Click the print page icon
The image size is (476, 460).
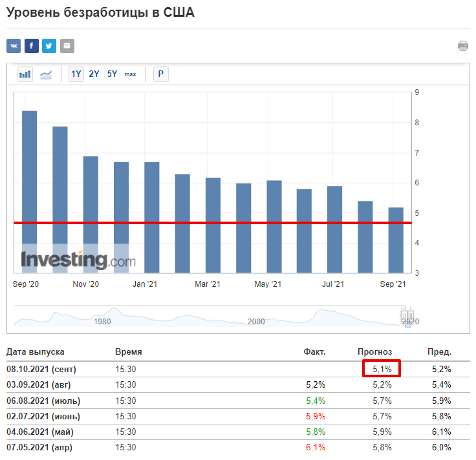click(463, 46)
